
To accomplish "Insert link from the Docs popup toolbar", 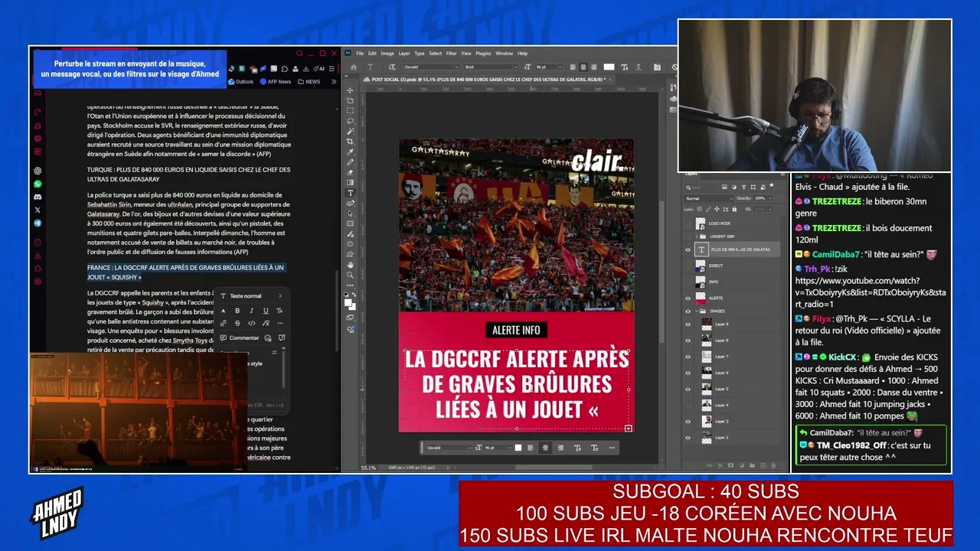I will click(224, 324).
